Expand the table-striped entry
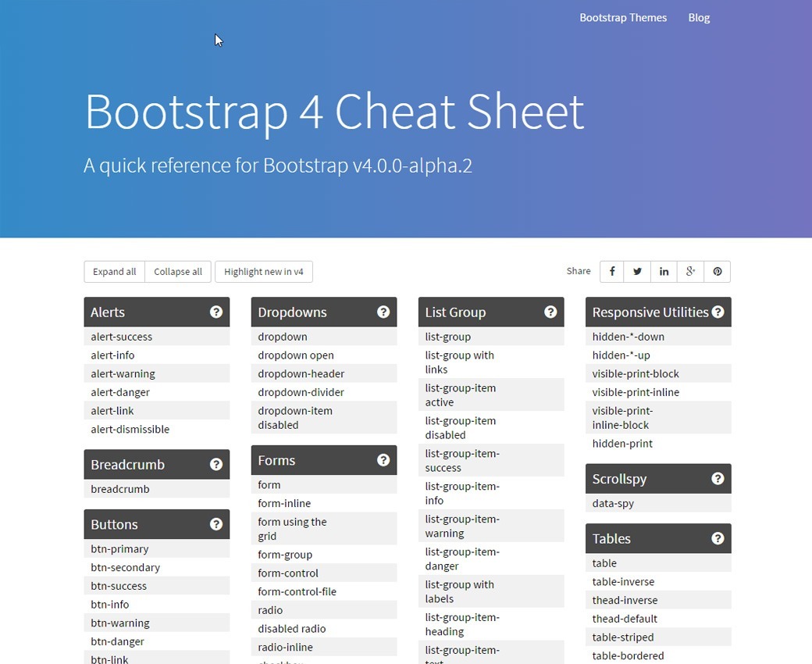 622,637
